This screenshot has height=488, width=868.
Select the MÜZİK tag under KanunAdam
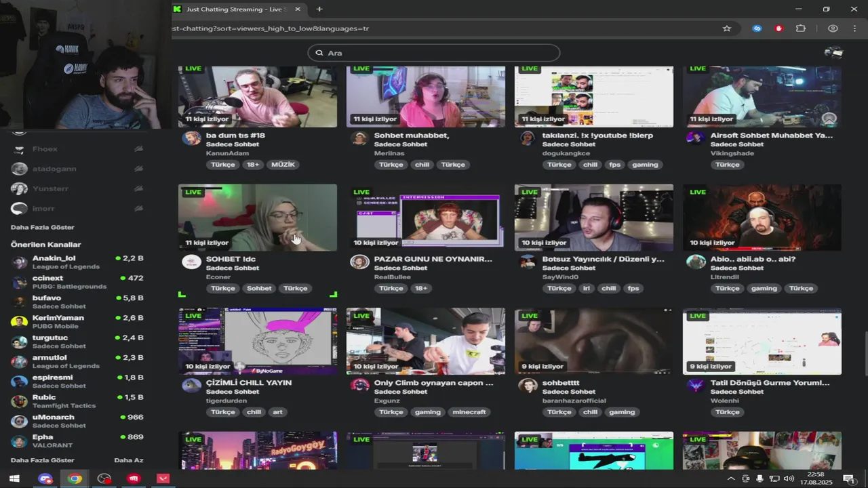coord(283,165)
